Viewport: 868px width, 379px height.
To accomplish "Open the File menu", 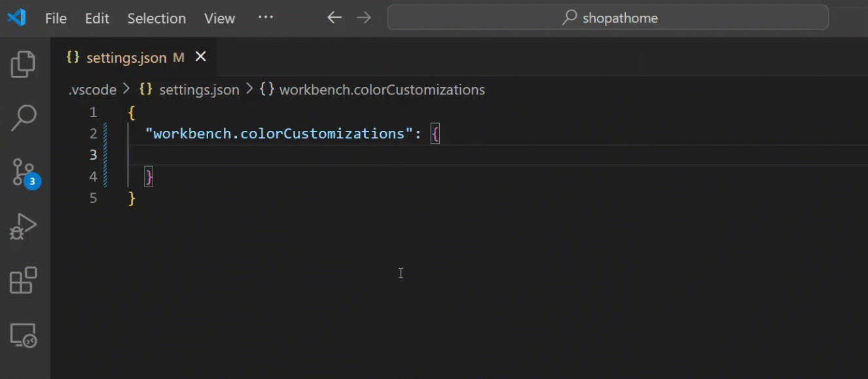I will tap(55, 18).
